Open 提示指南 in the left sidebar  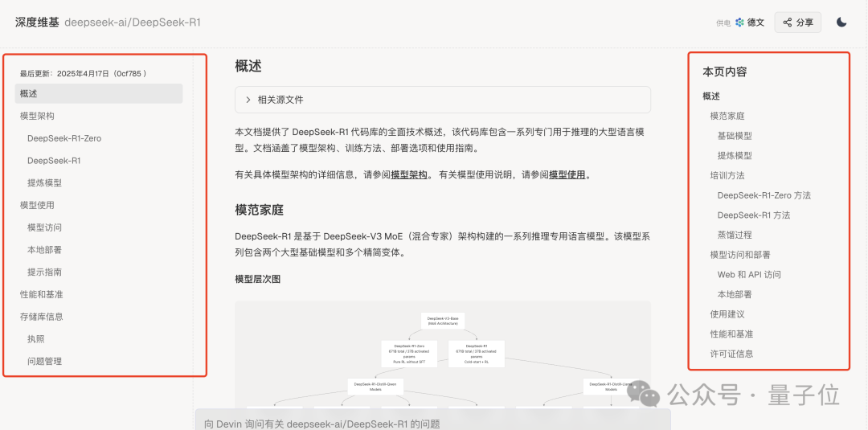pyautogui.click(x=44, y=272)
